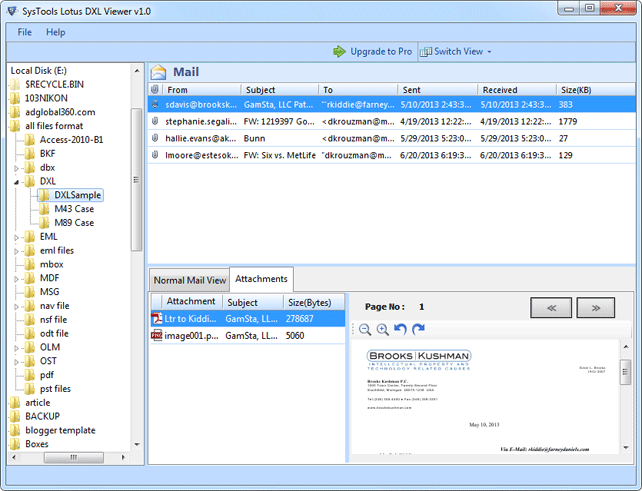Select the all files format folder
Viewport: 642px width, 491px height.
click(54, 126)
